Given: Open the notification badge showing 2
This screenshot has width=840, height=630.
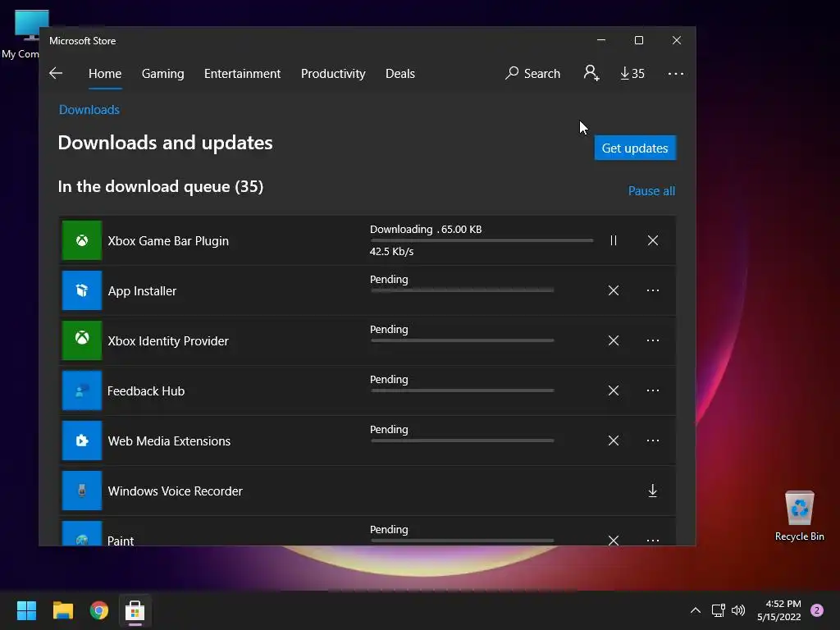Looking at the screenshot, I should 817,610.
